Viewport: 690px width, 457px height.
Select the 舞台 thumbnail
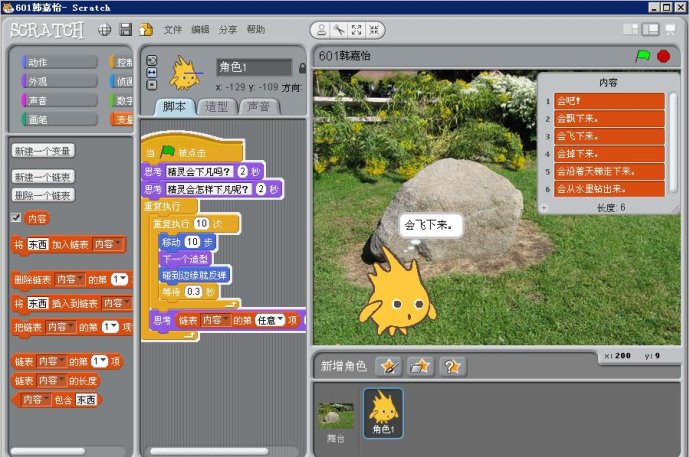pos(336,420)
